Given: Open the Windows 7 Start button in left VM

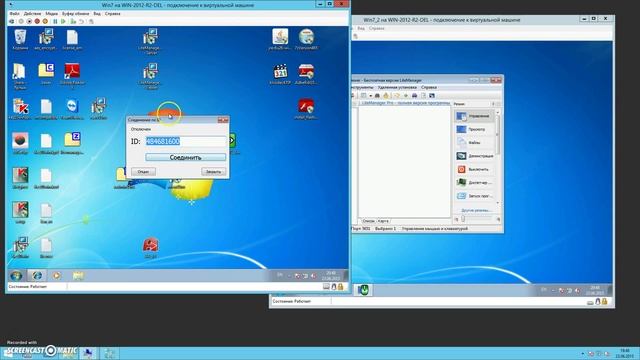Looking at the screenshot, I should point(16,276).
